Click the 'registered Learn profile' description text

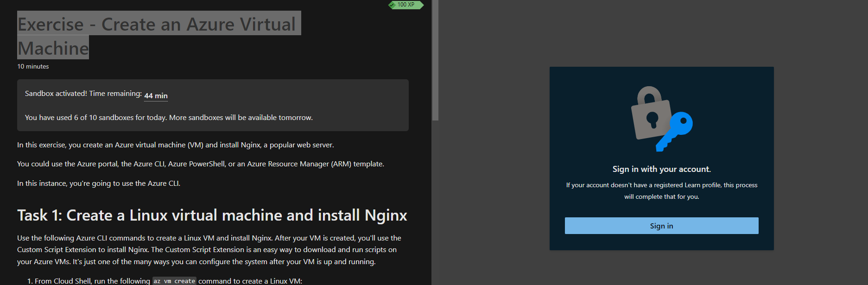coord(661,190)
